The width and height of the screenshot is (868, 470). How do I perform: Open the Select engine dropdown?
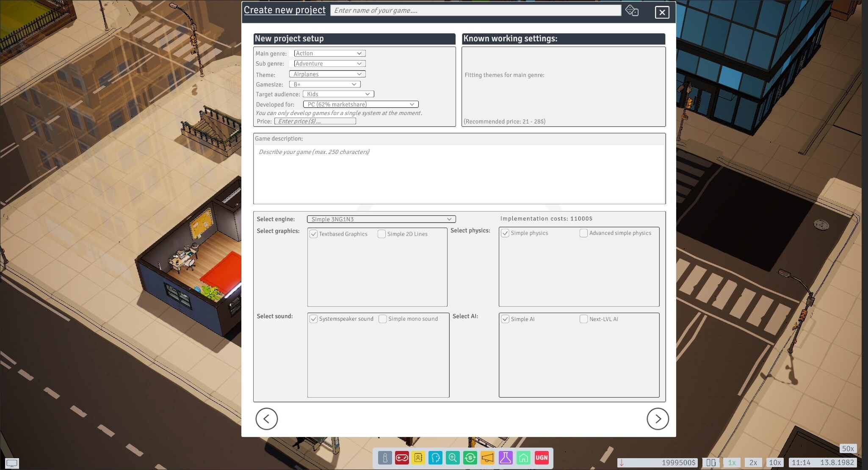coord(381,219)
